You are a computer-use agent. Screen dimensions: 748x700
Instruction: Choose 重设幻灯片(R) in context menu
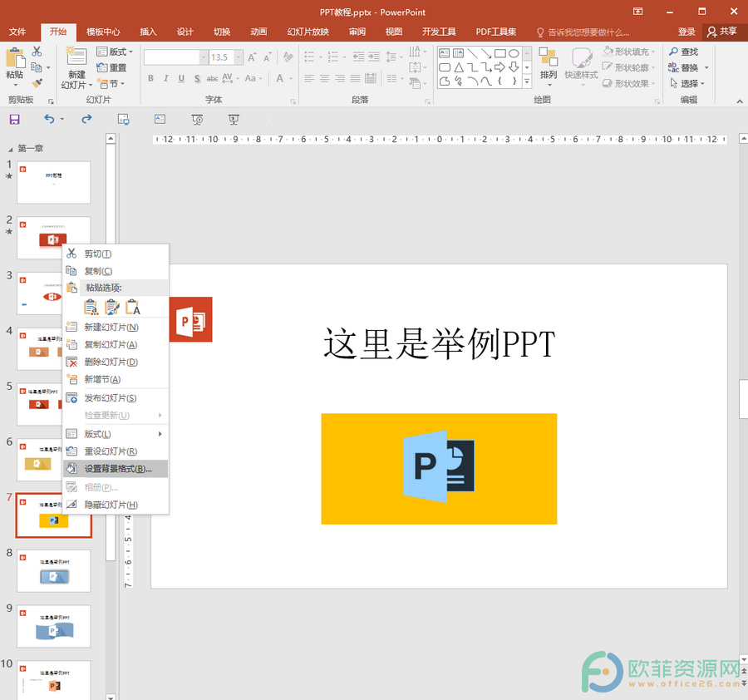116,451
